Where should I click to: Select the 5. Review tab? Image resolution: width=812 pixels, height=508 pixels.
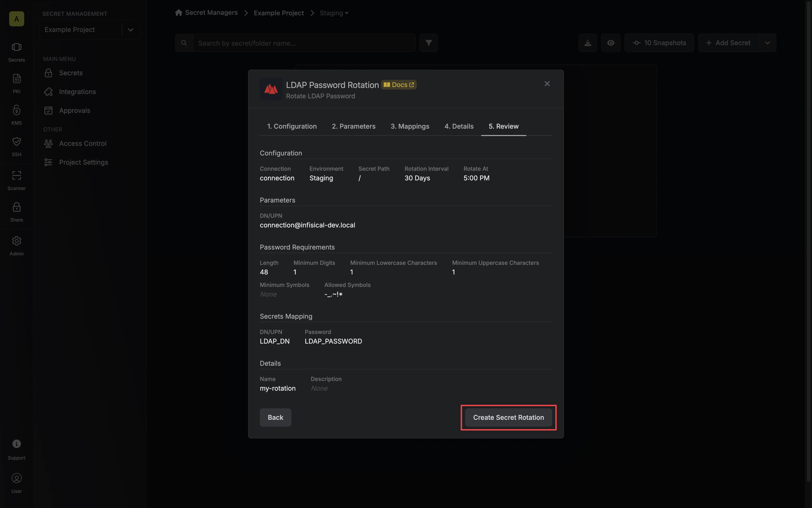coord(504,126)
